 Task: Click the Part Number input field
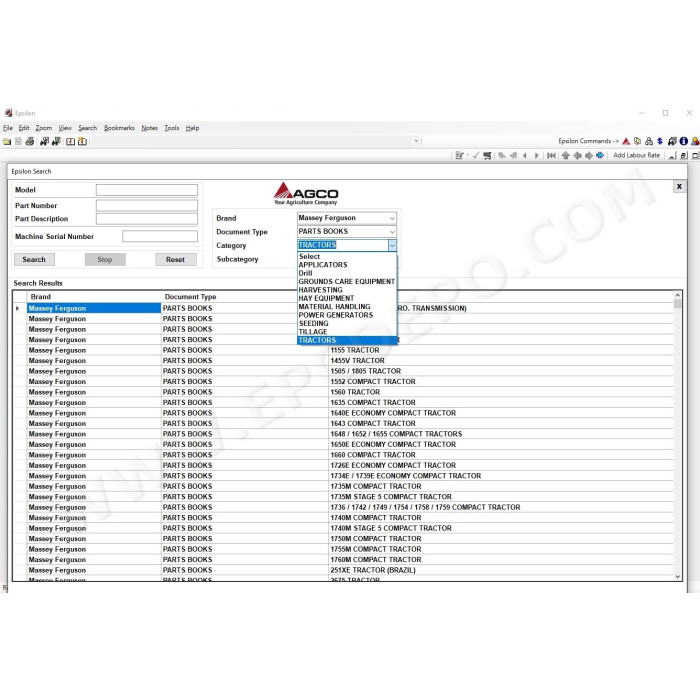[x=147, y=205]
